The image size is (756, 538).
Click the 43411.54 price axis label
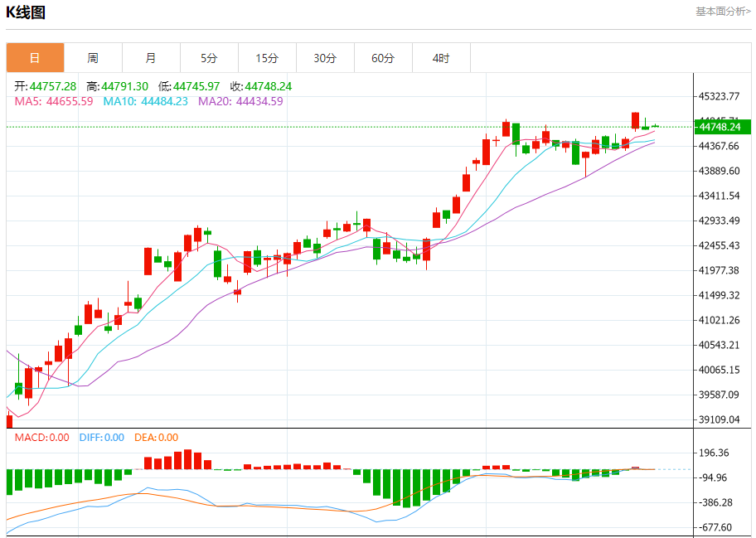[x=719, y=196]
